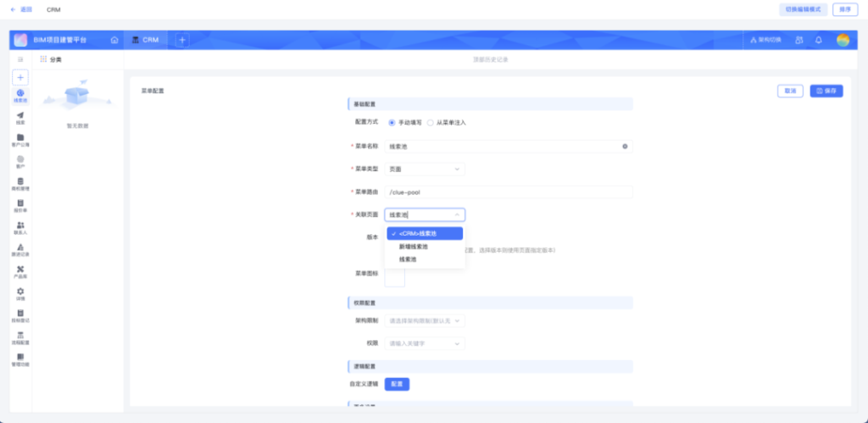The height and width of the screenshot is (423, 868).
Task: Choose <CRM>线索池 from the list
Action: (x=425, y=234)
